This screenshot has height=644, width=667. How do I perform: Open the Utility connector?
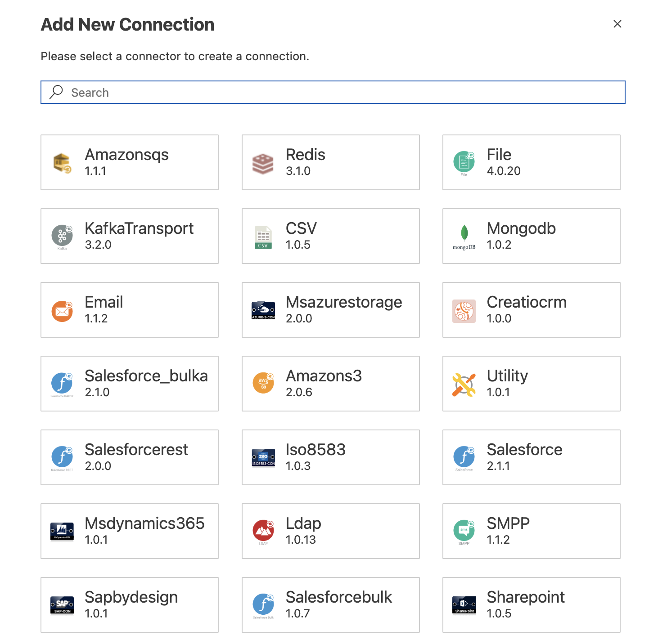[x=464, y=384]
